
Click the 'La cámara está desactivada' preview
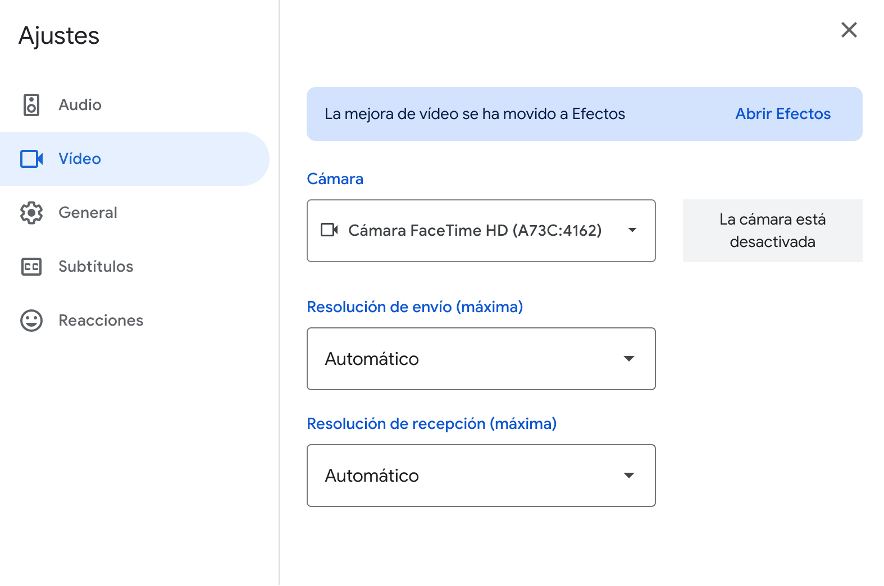click(772, 230)
